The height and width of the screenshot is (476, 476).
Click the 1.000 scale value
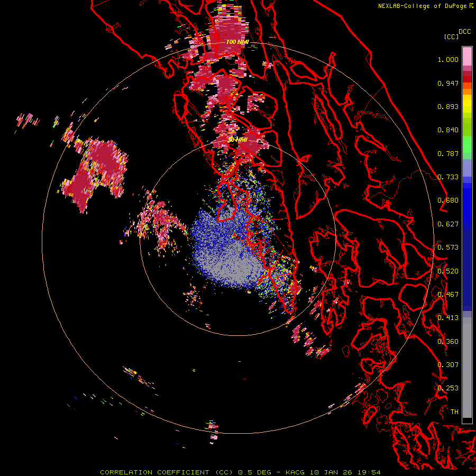(448, 59)
